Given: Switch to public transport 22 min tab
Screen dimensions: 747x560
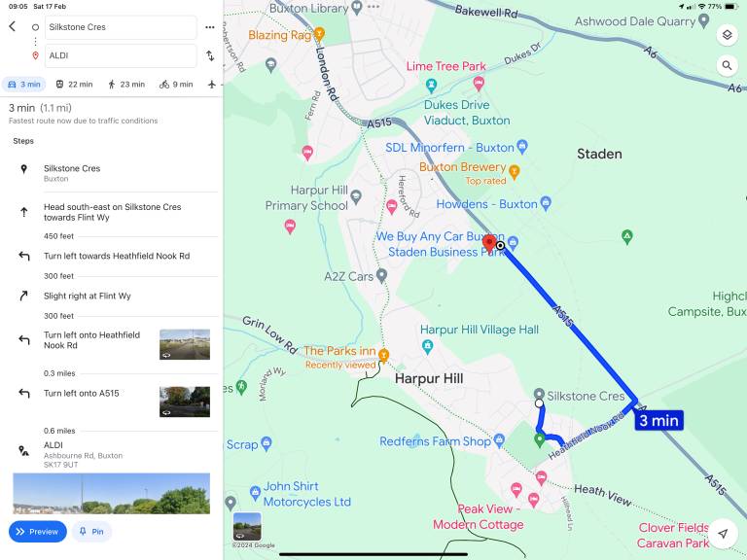Looking at the screenshot, I should [74, 85].
